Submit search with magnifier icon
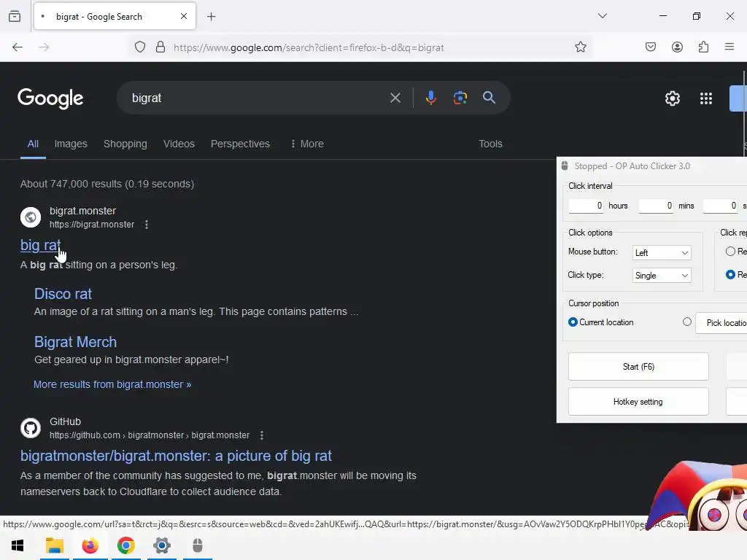 (489, 98)
